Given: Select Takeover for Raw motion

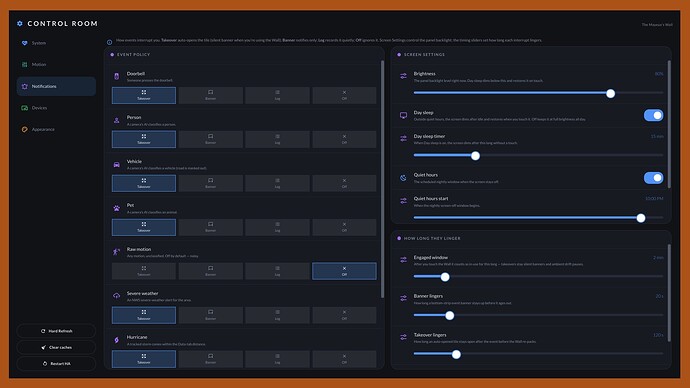Looking at the screenshot, I should 144,271.
